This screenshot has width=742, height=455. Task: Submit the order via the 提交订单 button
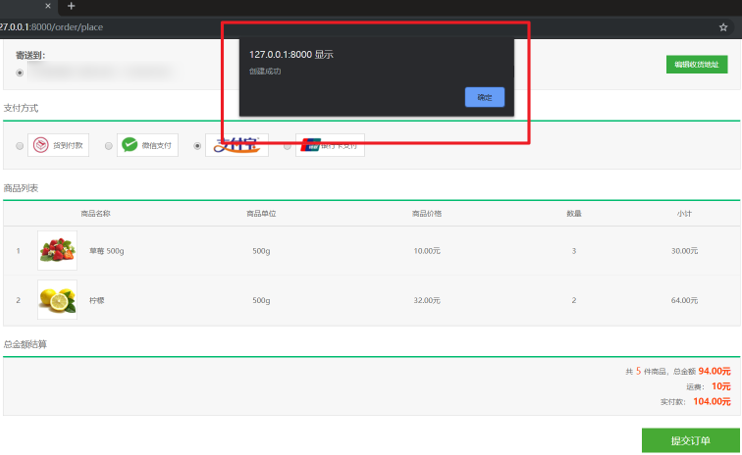pos(690,440)
